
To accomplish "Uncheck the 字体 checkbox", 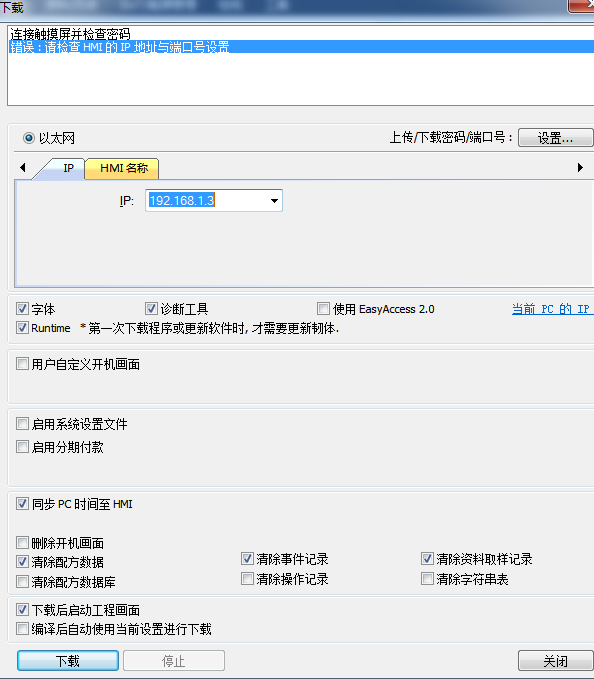I will click(x=23, y=309).
